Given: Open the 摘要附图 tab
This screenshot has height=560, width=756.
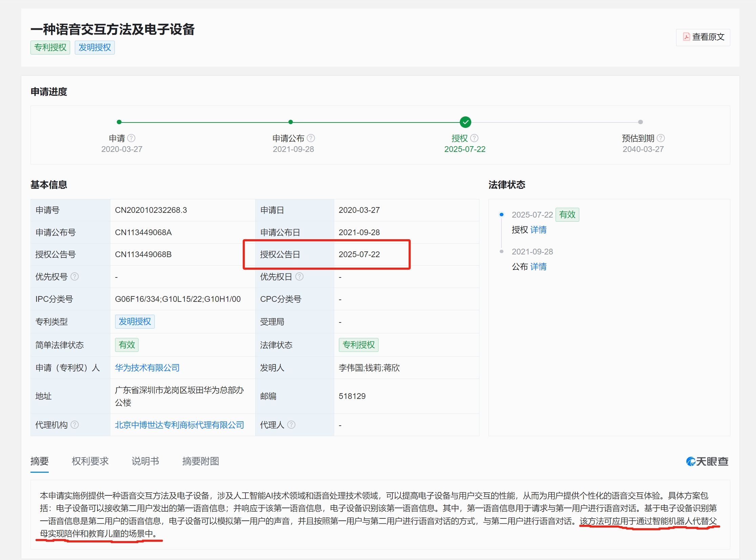Looking at the screenshot, I should (201, 461).
